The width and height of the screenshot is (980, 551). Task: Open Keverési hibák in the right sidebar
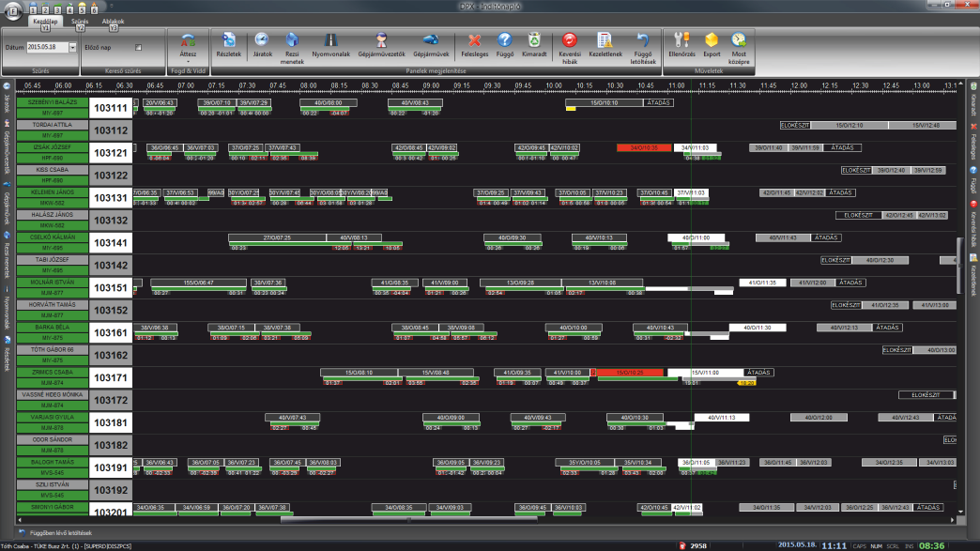[973, 225]
